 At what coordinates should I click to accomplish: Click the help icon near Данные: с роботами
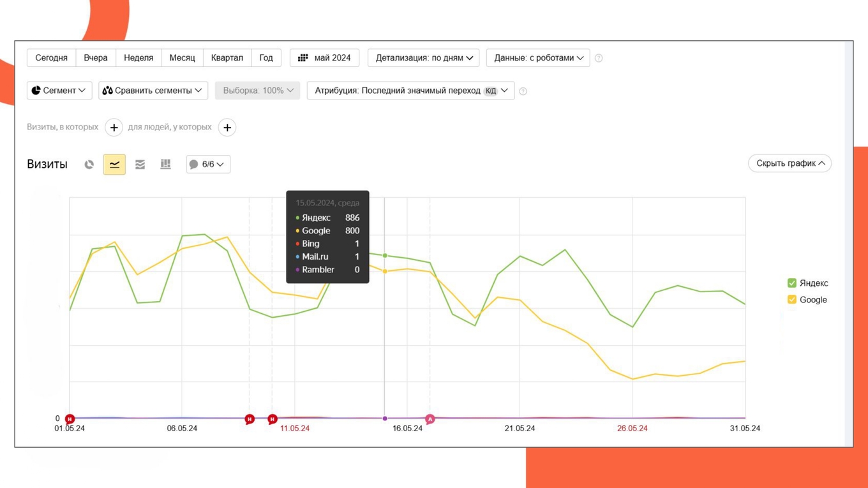[599, 57]
